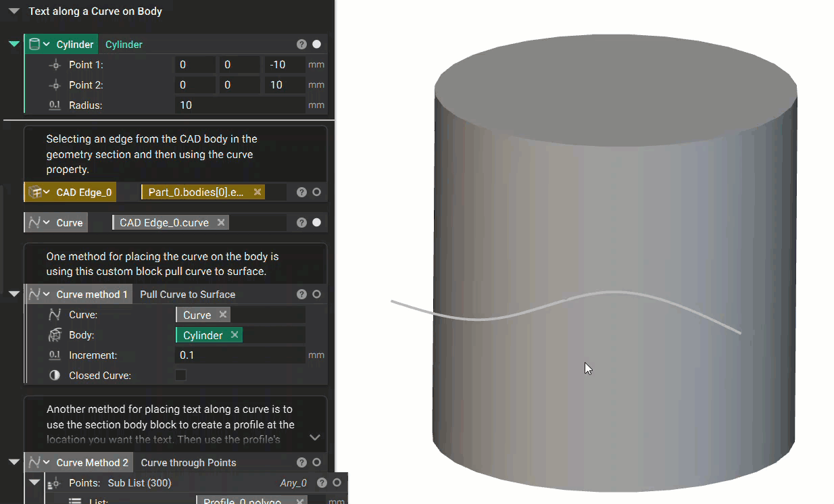Edit the Radius value field
The height and width of the screenshot is (504, 834).
click(x=240, y=105)
